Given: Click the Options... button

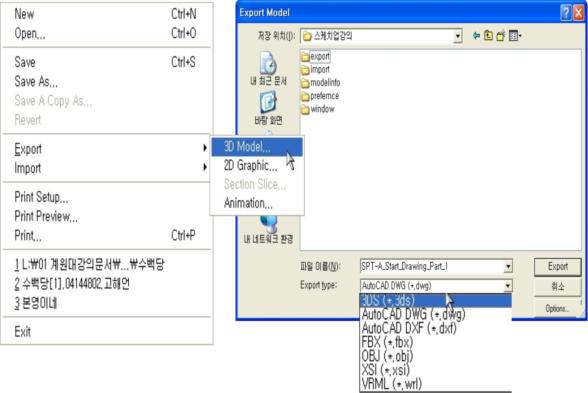Looking at the screenshot, I should point(558,309).
